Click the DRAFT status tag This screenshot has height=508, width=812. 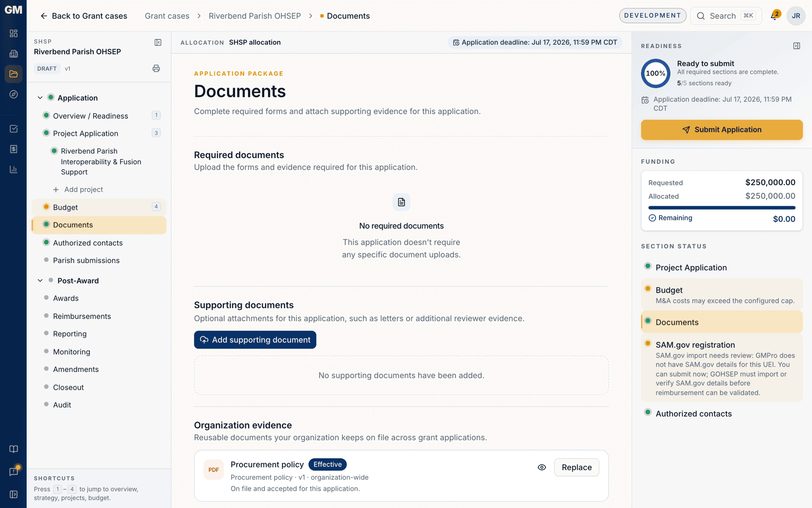(x=47, y=69)
